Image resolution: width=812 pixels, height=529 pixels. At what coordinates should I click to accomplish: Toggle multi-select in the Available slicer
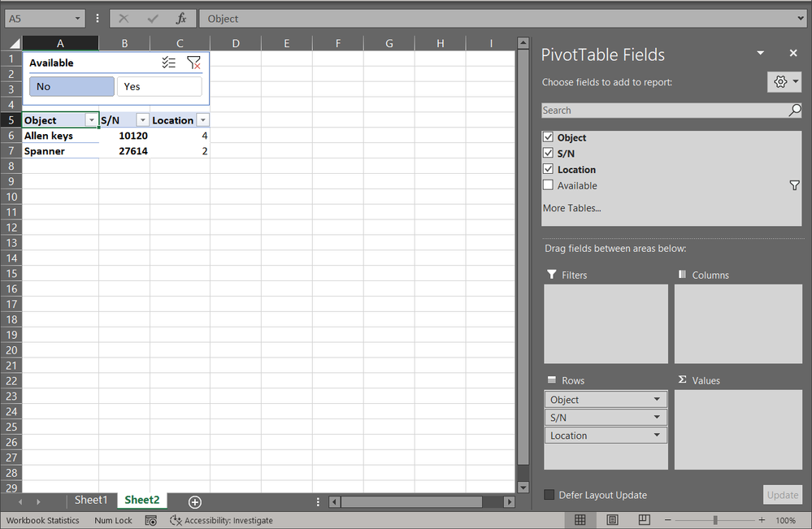click(168, 63)
